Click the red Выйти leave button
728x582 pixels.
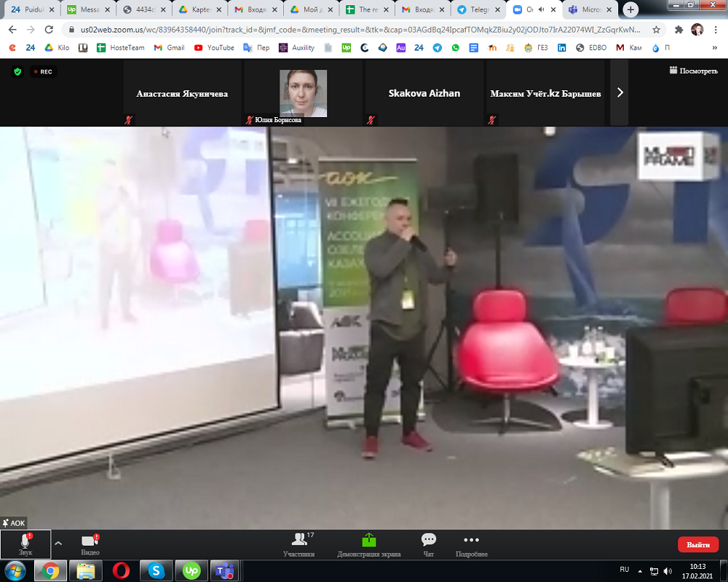tap(697, 544)
